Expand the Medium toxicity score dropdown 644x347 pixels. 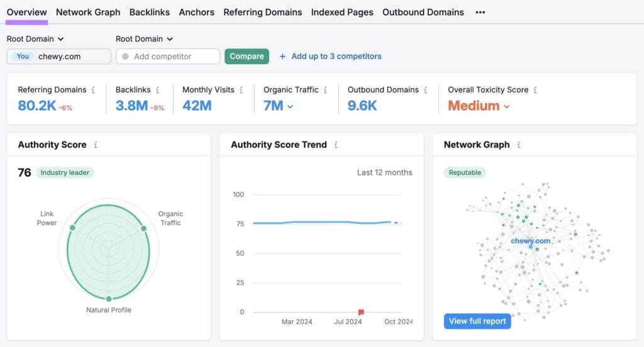tap(507, 106)
